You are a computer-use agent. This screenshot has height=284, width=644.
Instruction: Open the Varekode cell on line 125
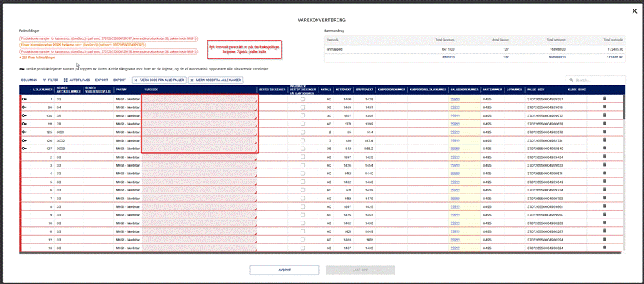click(199, 132)
